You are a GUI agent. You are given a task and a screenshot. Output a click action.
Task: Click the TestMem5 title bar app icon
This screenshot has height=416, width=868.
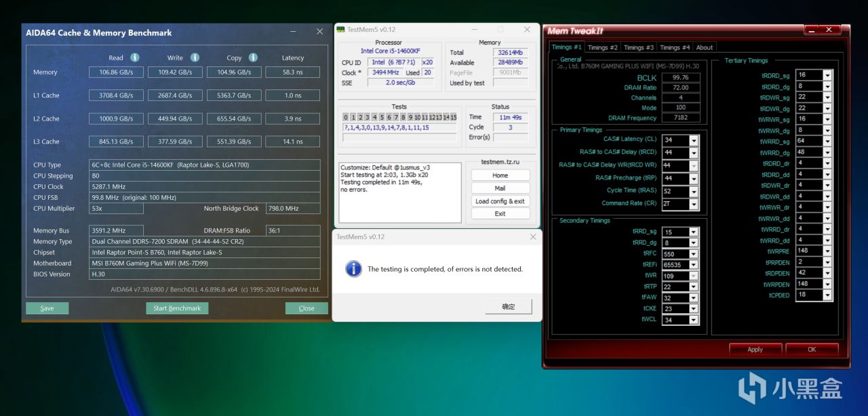[x=340, y=30]
